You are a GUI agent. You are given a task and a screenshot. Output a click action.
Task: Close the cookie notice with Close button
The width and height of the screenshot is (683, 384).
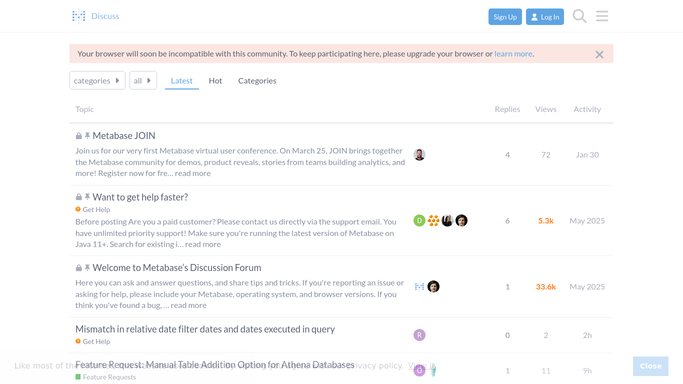pos(650,366)
